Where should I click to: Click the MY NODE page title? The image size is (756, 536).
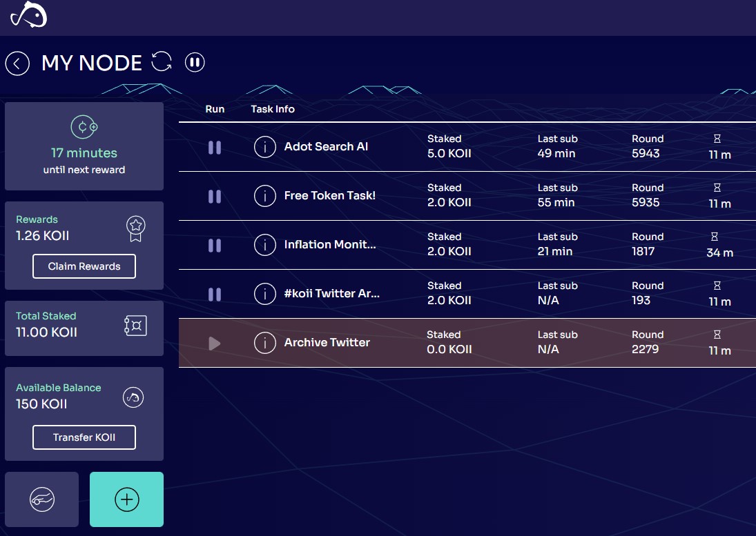[x=92, y=63]
